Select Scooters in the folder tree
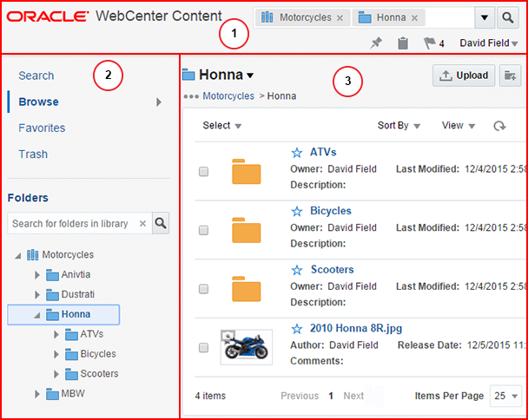The image size is (528, 420). [x=91, y=374]
